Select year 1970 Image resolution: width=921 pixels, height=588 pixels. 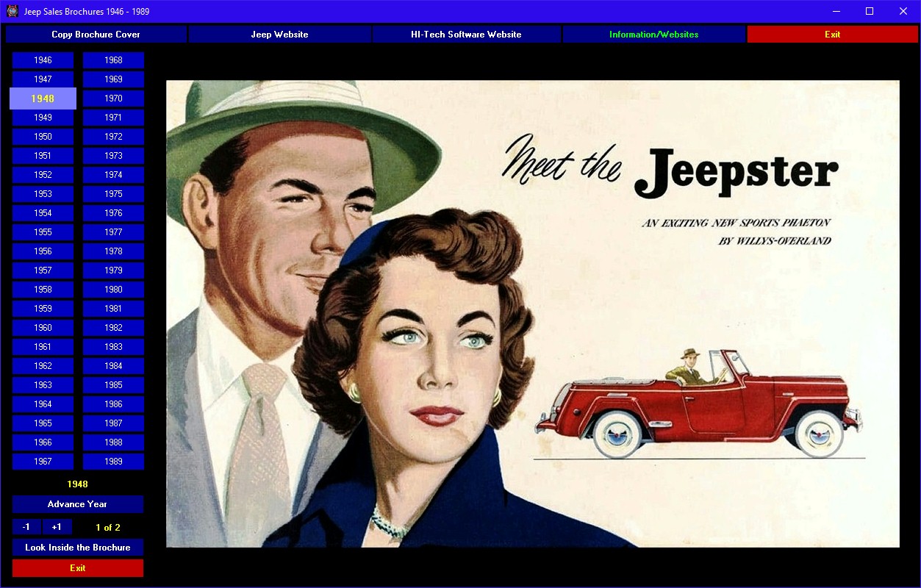coord(113,98)
